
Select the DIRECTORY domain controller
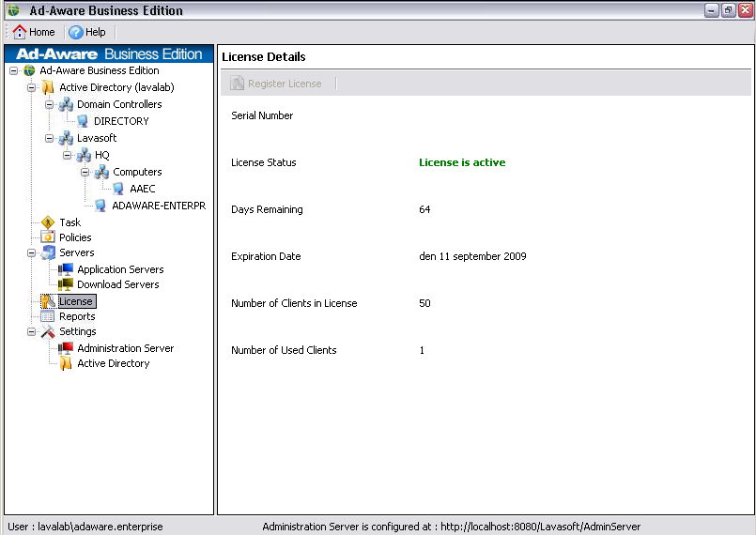point(121,121)
